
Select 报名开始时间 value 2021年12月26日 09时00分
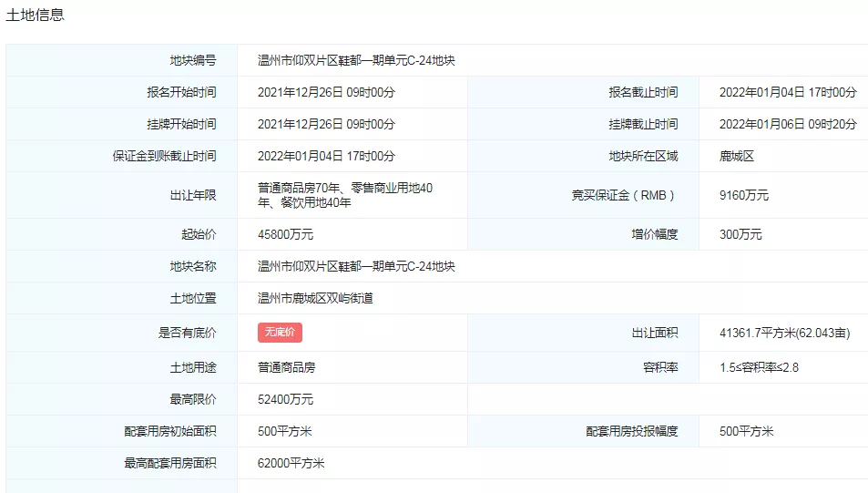click(326, 92)
